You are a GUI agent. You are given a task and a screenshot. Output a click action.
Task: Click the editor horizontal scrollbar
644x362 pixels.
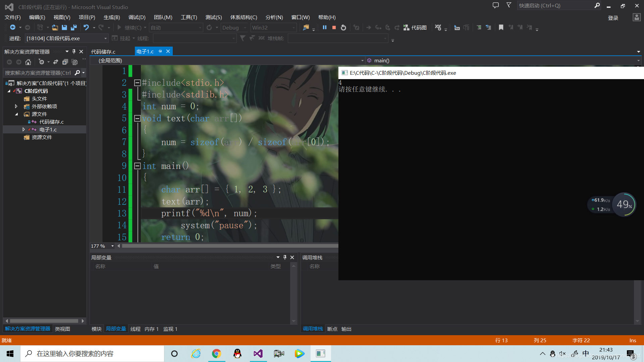pos(229,246)
